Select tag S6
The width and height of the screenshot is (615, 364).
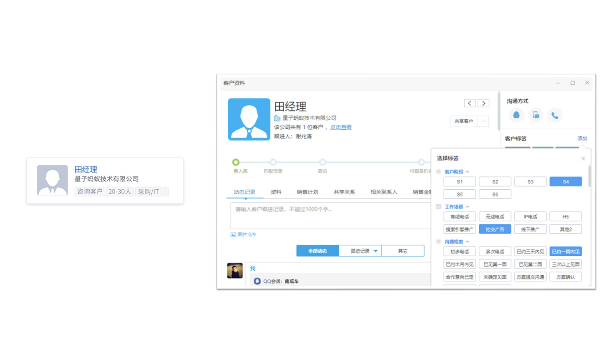point(495,194)
